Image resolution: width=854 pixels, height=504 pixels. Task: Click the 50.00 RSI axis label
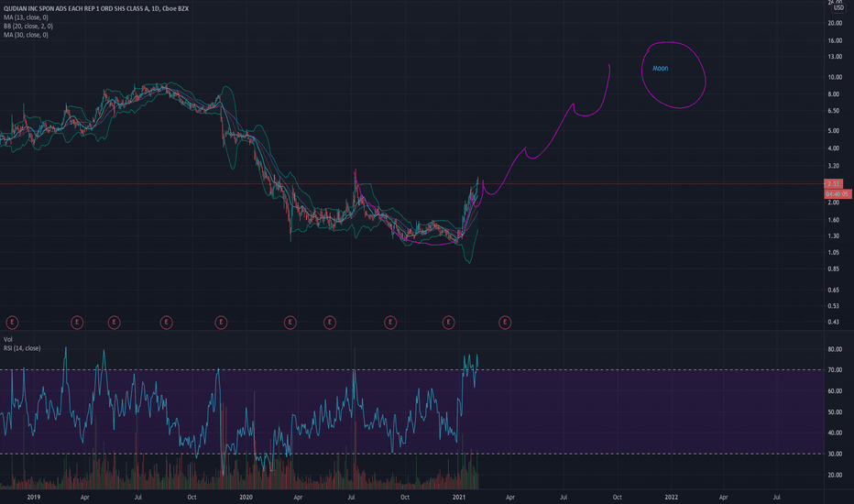tap(835, 412)
